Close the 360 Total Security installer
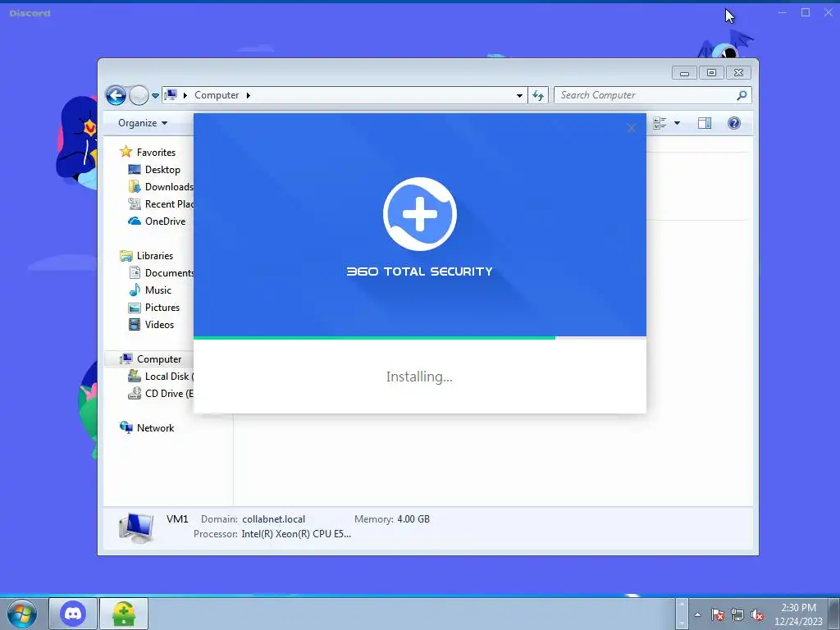 click(x=631, y=128)
